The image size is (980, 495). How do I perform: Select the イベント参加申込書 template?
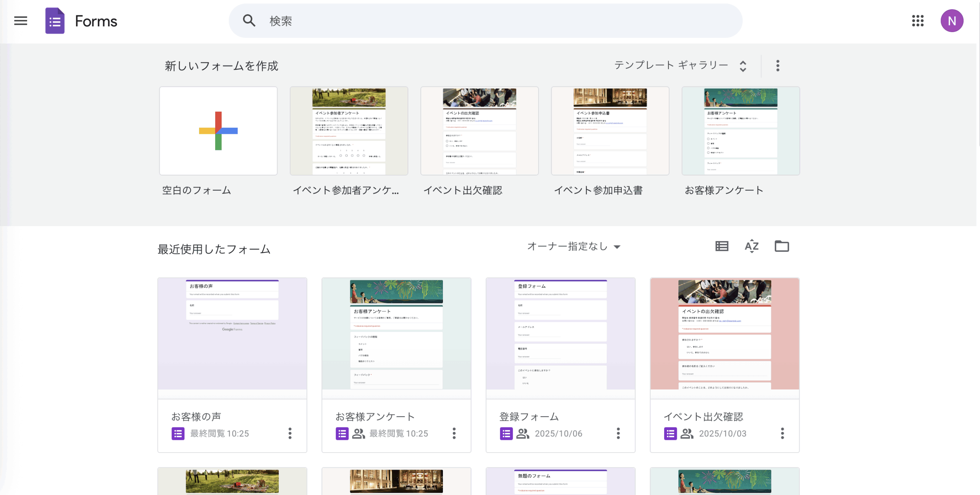coord(610,131)
